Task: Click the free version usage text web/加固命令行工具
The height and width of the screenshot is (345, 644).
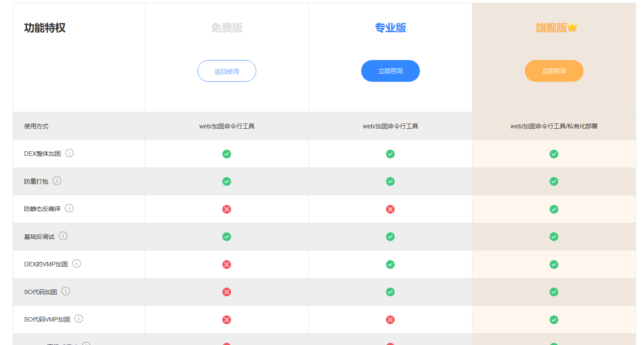Action: tap(227, 126)
